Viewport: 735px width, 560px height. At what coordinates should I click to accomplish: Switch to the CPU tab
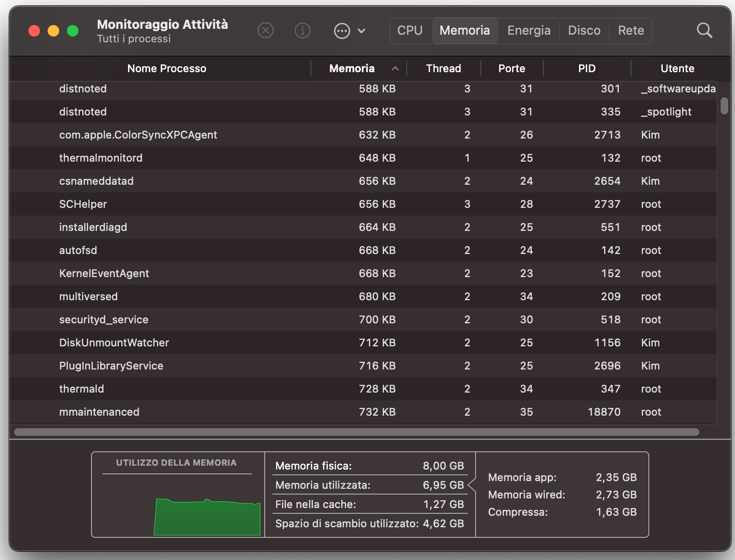click(x=410, y=31)
